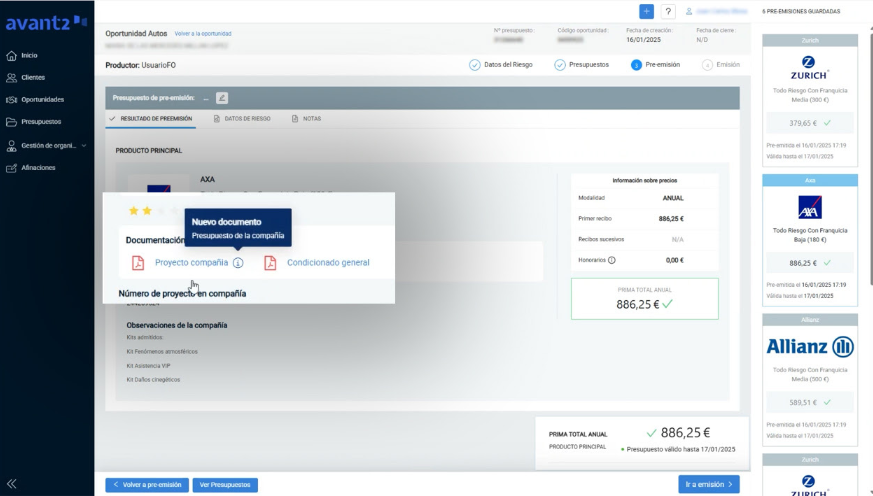
Task: Click the Condicionado general link
Action: tap(328, 263)
